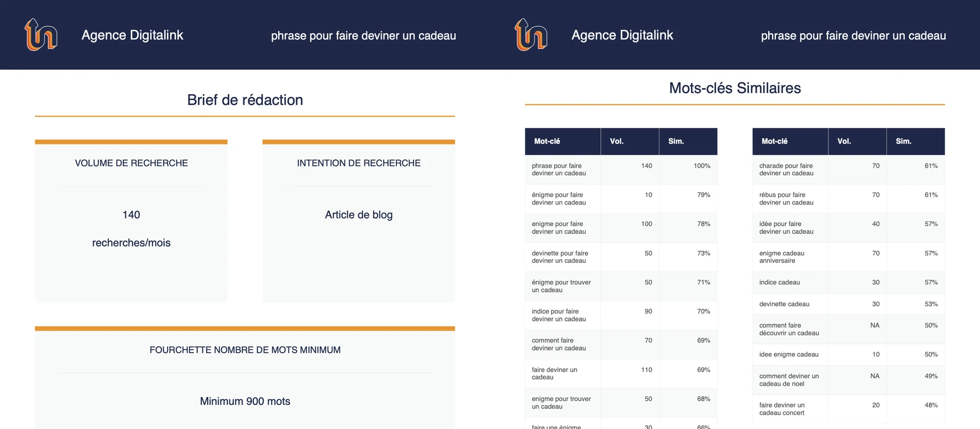Image resolution: width=980 pixels, height=429 pixels.
Task: Select 'faire deviner un cadeau concert' keyword
Action: pyautogui.click(x=782, y=409)
